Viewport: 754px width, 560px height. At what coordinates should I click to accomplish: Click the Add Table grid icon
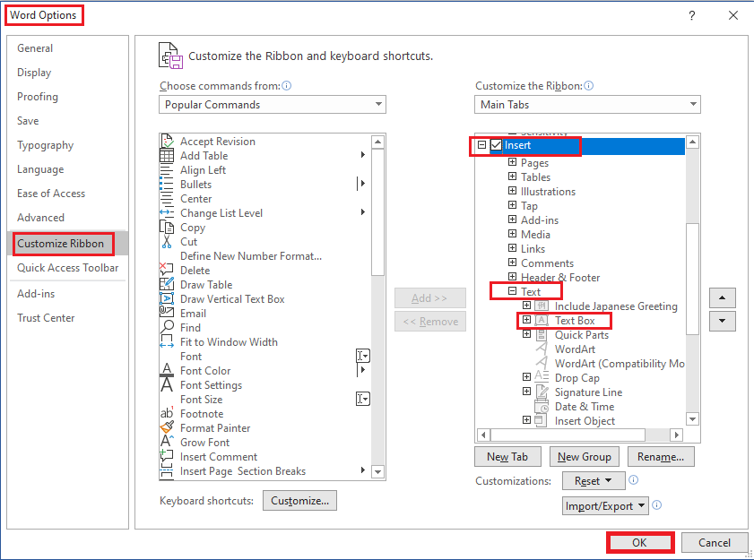167,156
